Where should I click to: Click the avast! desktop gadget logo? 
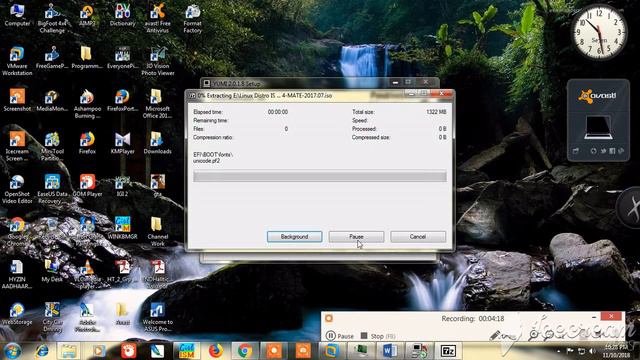click(598, 96)
